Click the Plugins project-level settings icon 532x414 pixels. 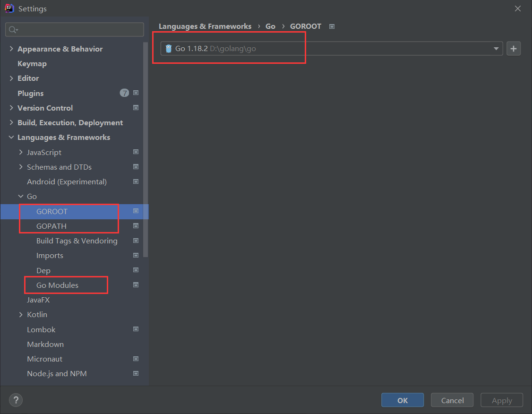136,93
